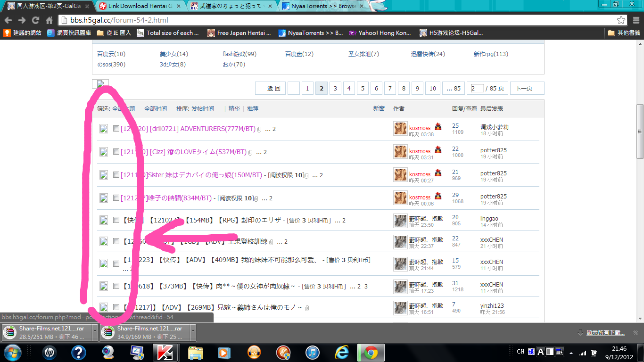Click the Chrome back arrow button
The width and height of the screenshot is (644, 362).
8,20
